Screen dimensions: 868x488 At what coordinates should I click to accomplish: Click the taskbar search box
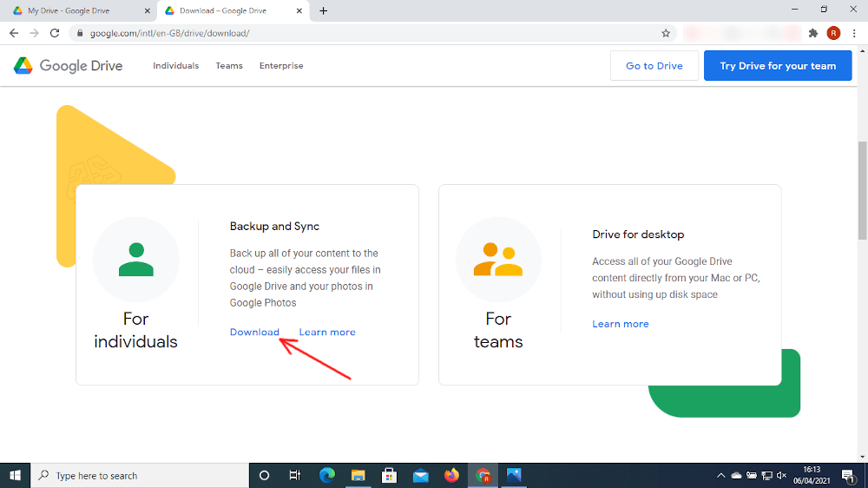[140, 475]
